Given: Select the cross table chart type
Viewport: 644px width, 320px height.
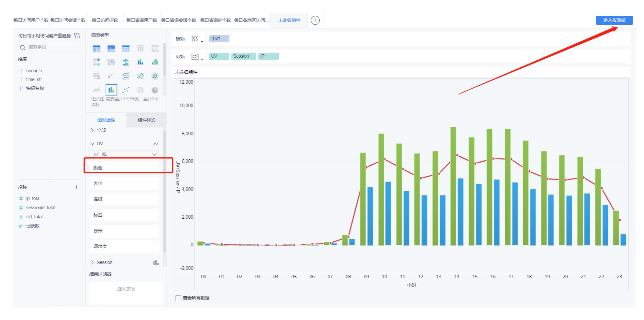Looking at the screenshot, I should 111,48.
